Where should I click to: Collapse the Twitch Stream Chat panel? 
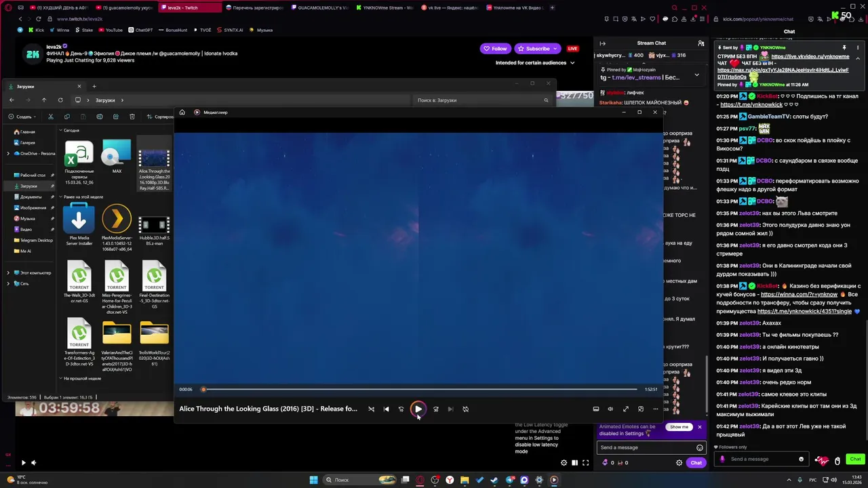[602, 43]
